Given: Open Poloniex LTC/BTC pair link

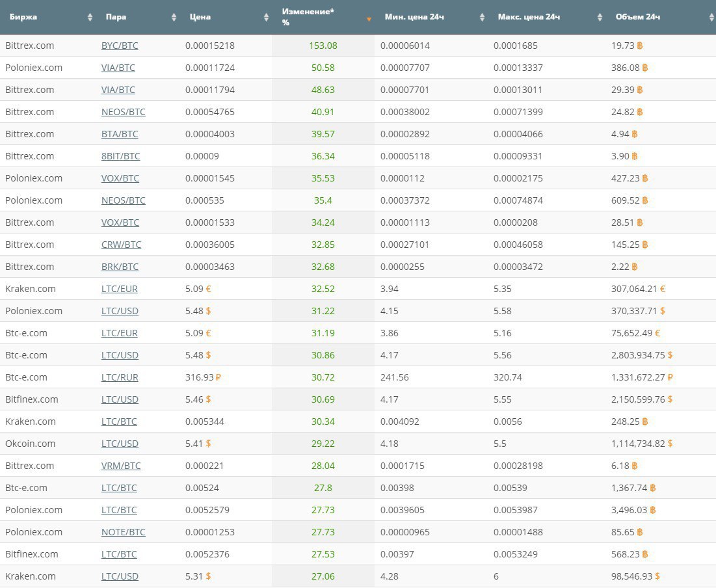Looking at the screenshot, I should tap(119, 510).
